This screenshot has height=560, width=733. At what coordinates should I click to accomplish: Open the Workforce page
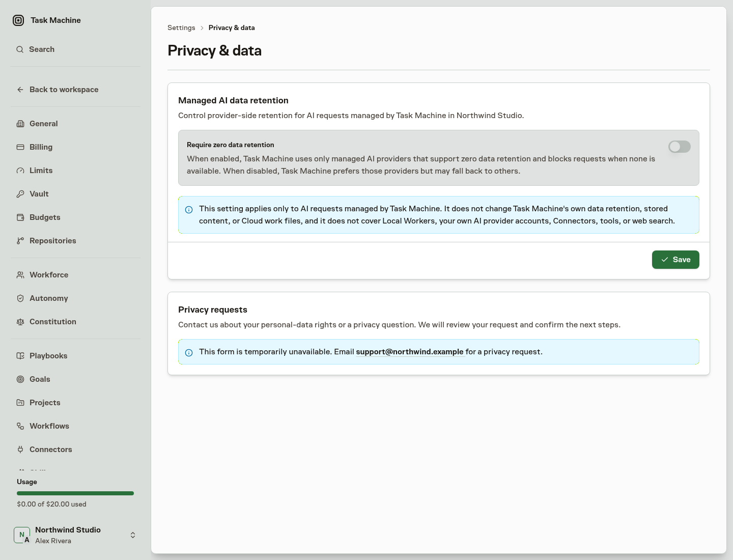[75, 275]
